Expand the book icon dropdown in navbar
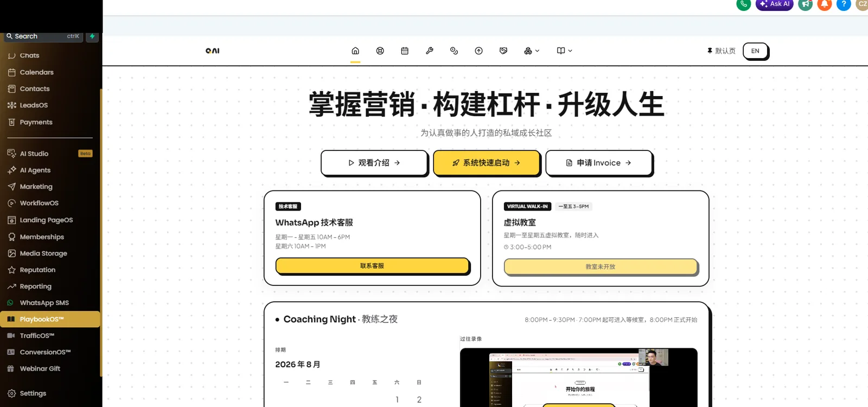Viewport: 868px width, 407px height. coord(564,51)
